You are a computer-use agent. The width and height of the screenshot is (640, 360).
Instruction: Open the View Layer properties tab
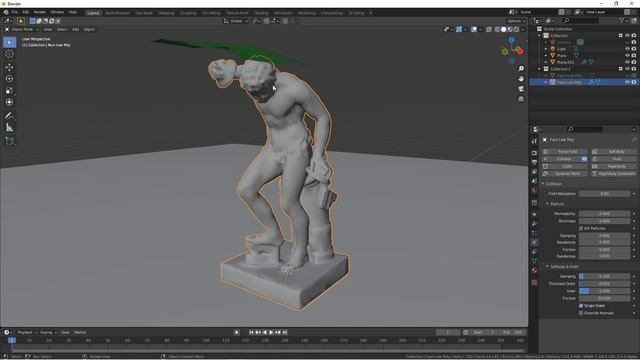click(534, 171)
